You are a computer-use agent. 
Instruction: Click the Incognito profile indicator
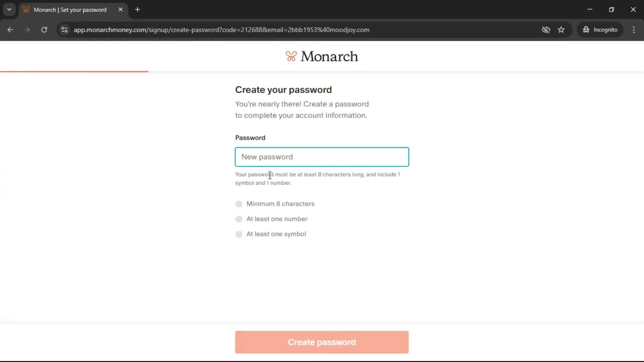coord(600,30)
